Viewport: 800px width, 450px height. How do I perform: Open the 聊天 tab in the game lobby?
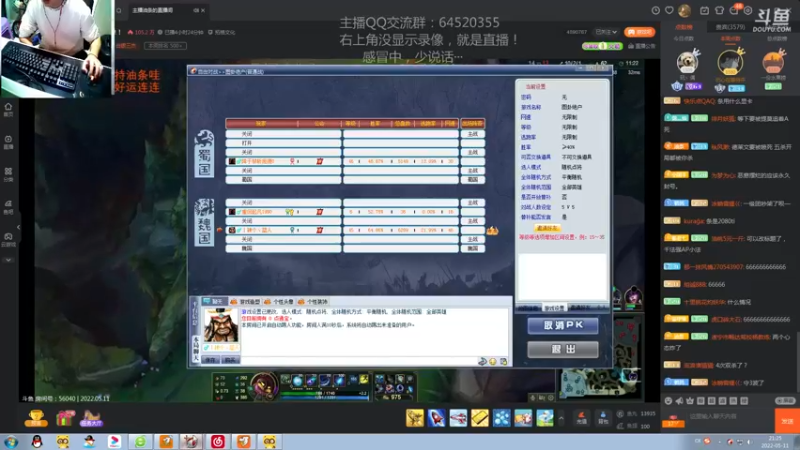214,302
